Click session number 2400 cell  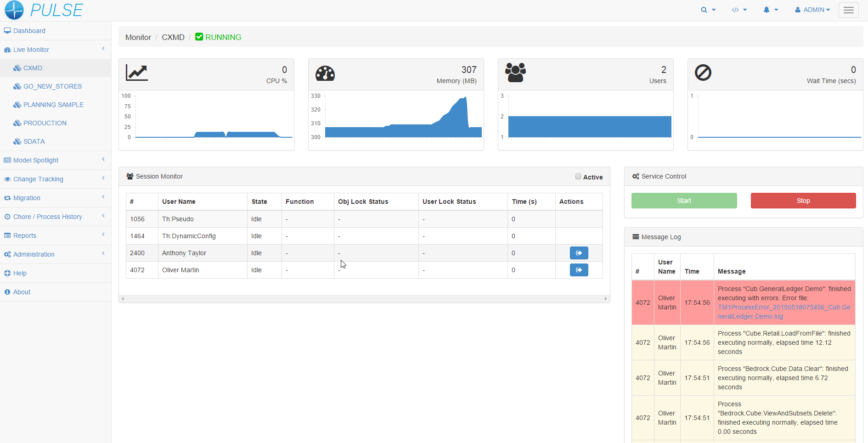(x=142, y=253)
